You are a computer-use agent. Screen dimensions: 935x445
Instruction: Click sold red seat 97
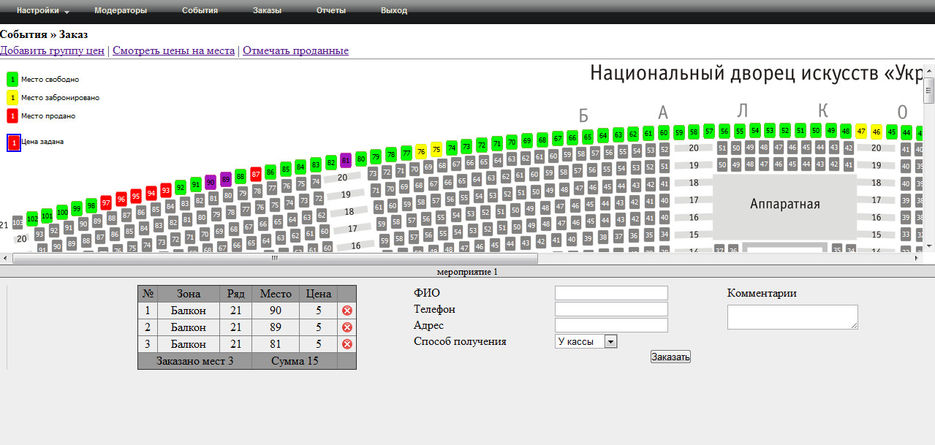click(x=106, y=202)
